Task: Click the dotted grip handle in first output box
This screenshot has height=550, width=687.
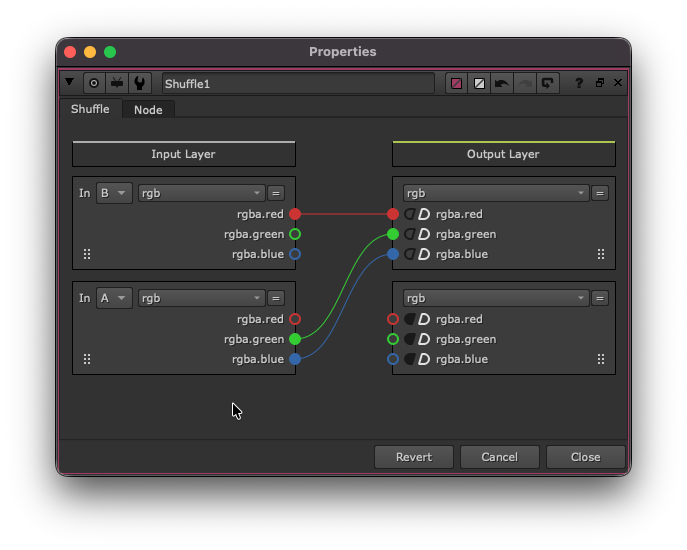Action: click(x=601, y=254)
